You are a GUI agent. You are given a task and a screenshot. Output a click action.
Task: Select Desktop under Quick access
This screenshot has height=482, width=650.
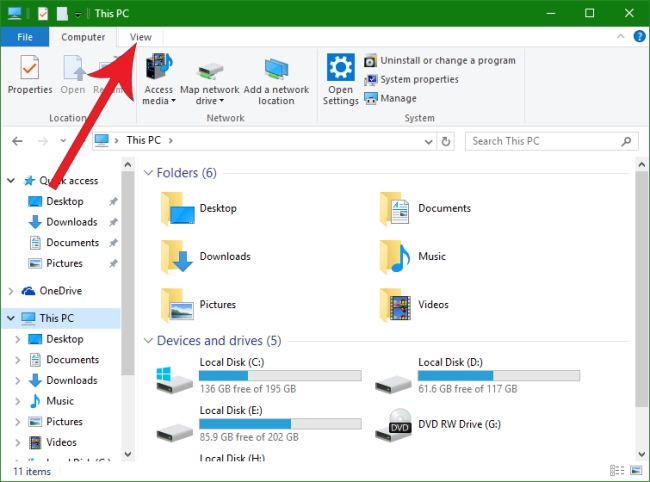click(x=65, y=201)
